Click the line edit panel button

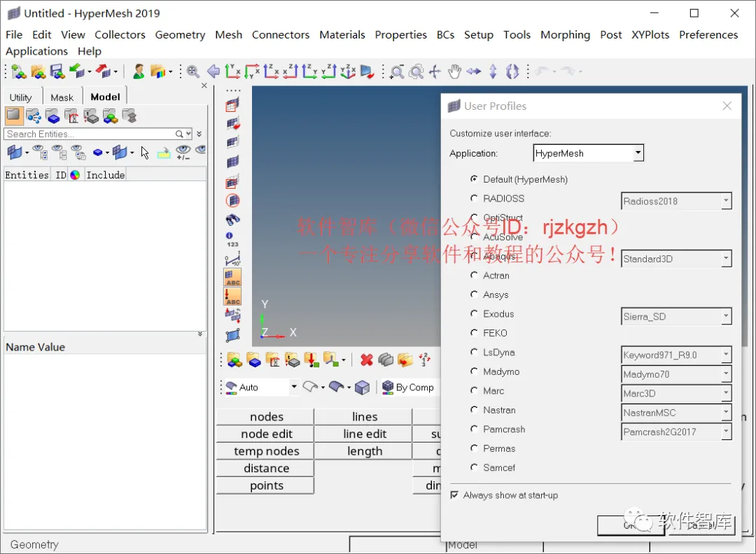364,434
